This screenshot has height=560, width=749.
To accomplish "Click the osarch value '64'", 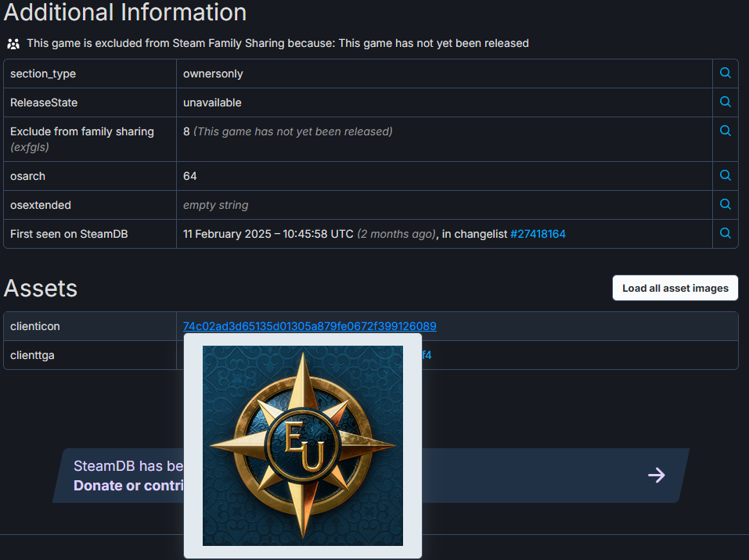I will point(189,176).
